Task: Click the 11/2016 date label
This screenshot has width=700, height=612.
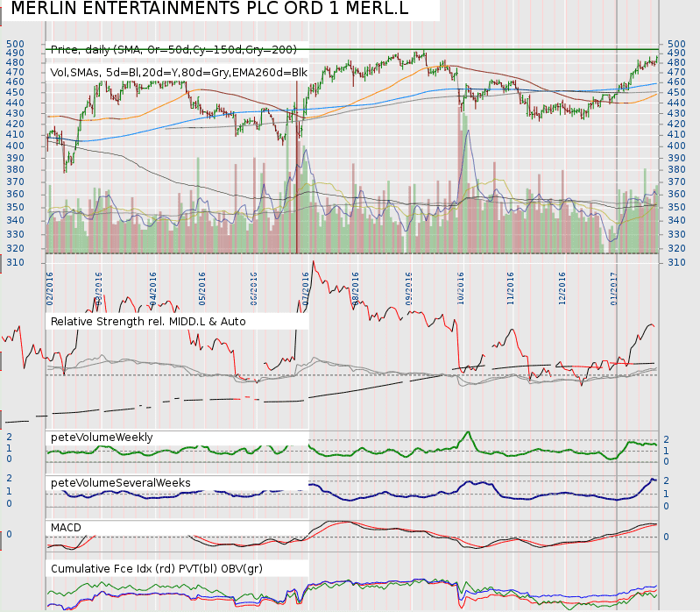Action: tap(510, 288)
